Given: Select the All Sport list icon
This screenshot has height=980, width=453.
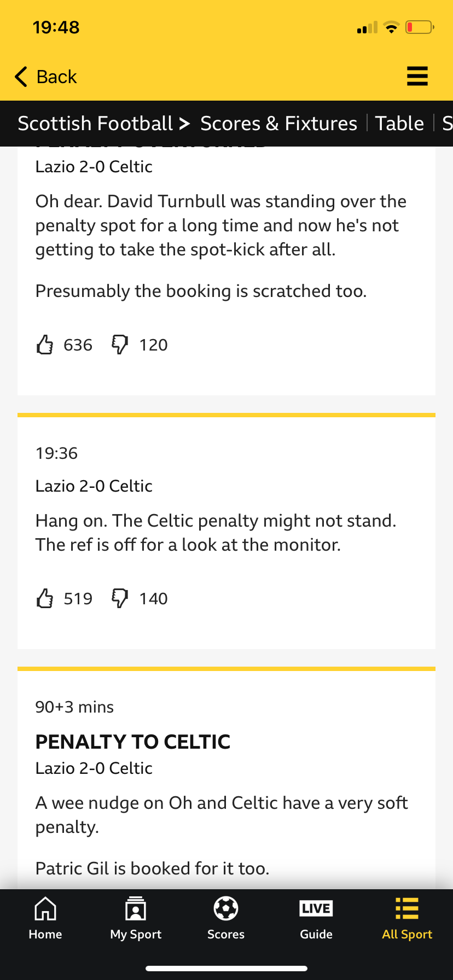Looking at the screenshot, I should [x=407, y=909].
